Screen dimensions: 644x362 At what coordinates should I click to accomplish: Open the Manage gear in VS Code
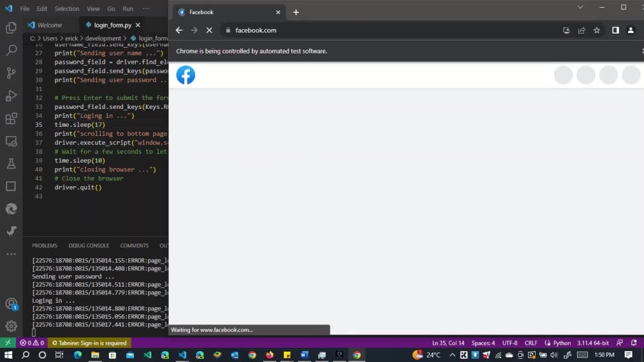[11, 326]
